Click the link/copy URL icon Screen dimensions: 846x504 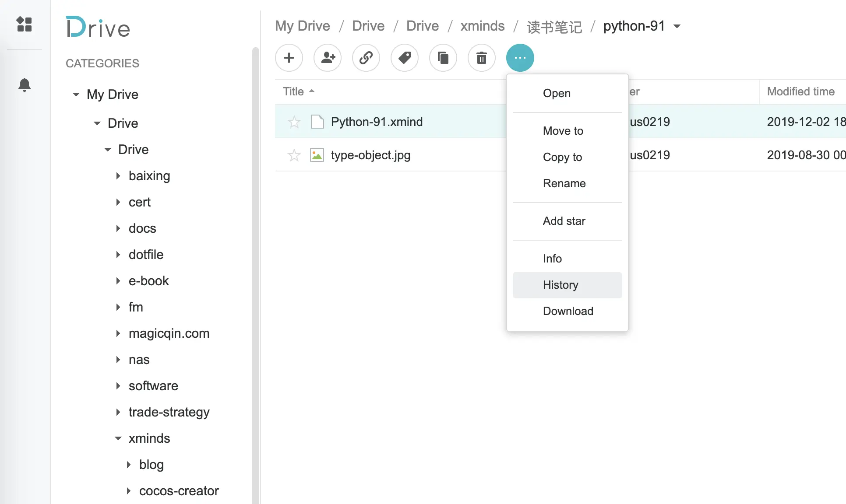coord(366,57)
